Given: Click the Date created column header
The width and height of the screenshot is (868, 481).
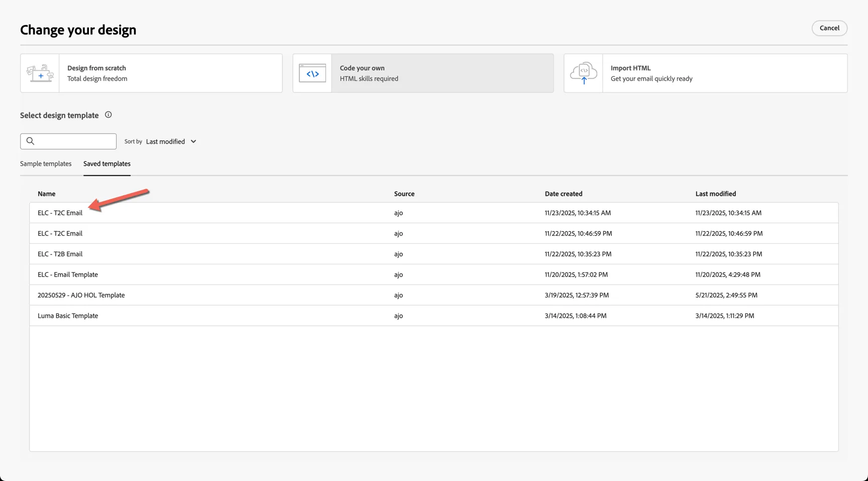Looking at the screenshot, I should pyautogui.click(x=564, y=194).
